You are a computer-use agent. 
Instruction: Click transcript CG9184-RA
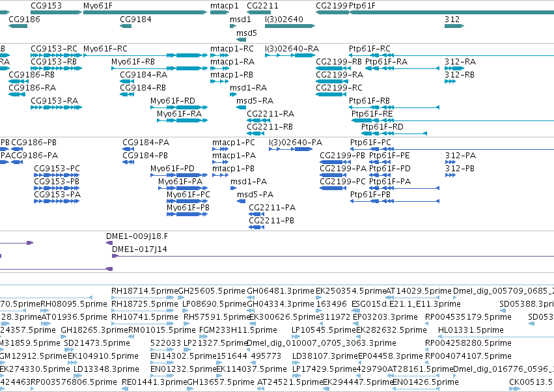point(127,81)
